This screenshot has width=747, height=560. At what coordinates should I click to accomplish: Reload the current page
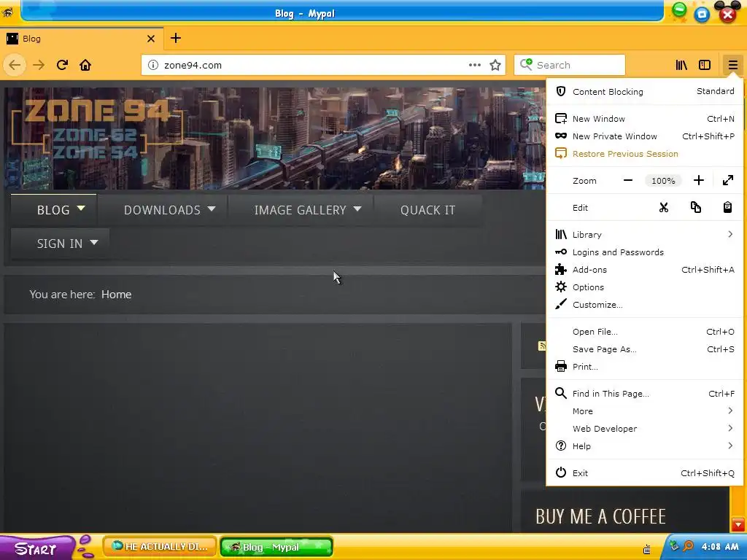pos(62,65)
